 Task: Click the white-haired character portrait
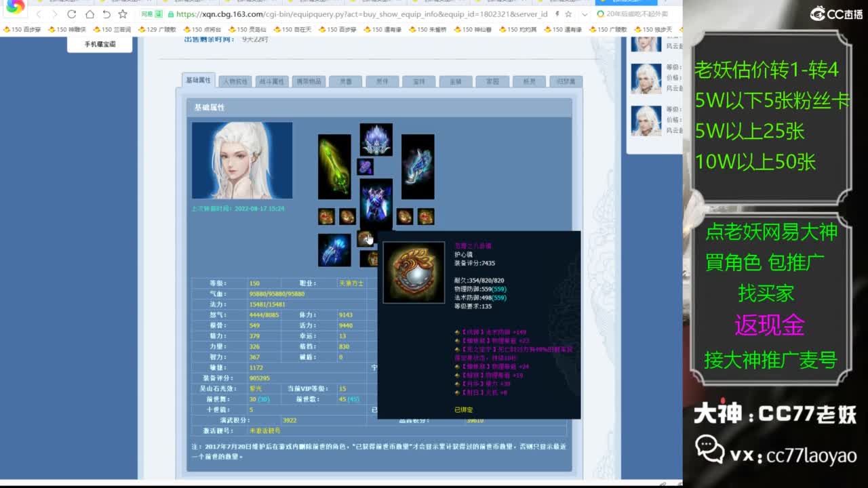[x=242, y=161]
